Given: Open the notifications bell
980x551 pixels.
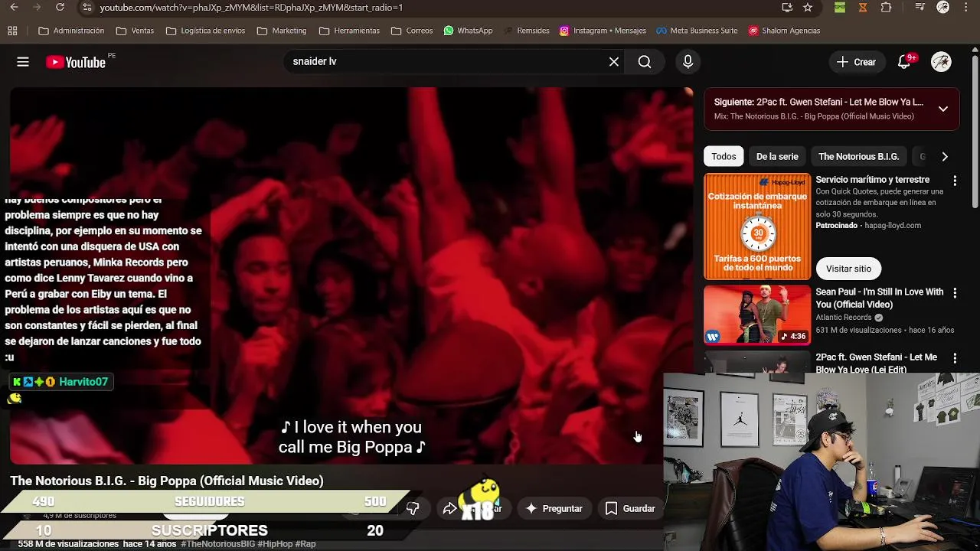Looking at the screenshot, I should (904, 62).
